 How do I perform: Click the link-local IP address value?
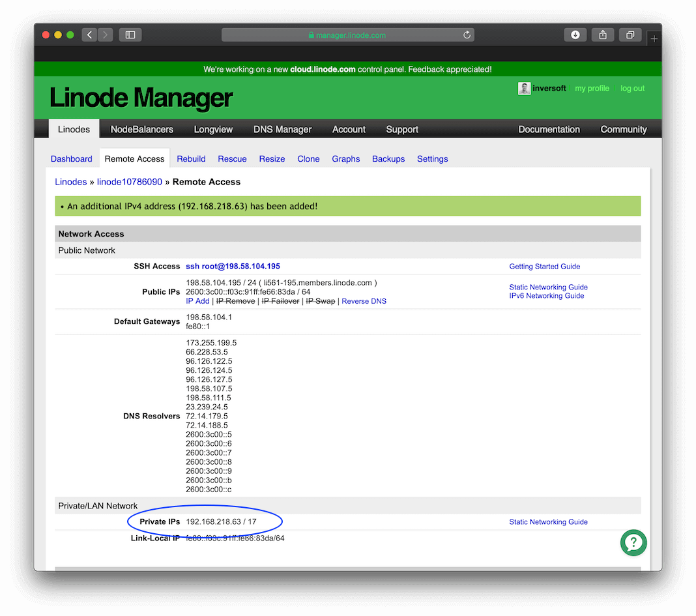(235, 538)
